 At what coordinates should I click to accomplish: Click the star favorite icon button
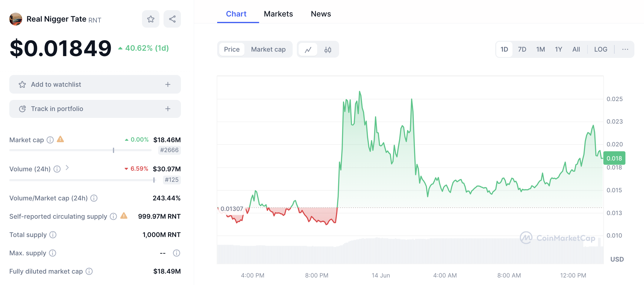pos(151,19)
